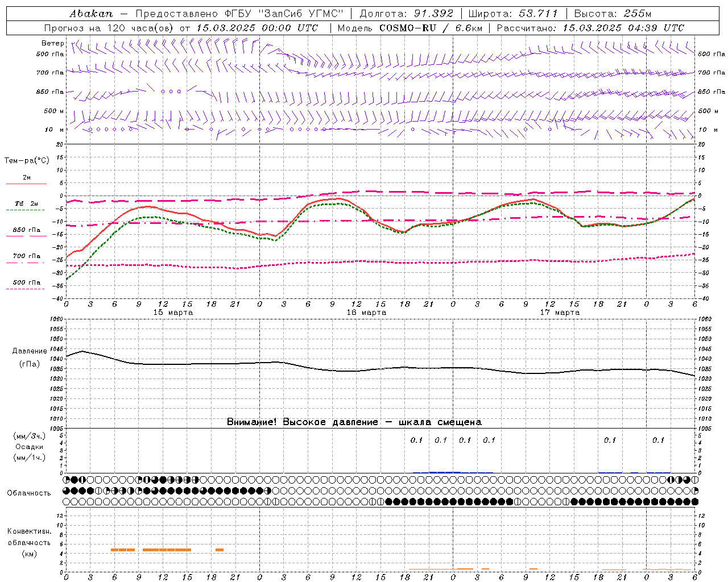Viewport: 728px width, 582px height.
Task: Click the 15 марта date label
Action: [173, 313]
